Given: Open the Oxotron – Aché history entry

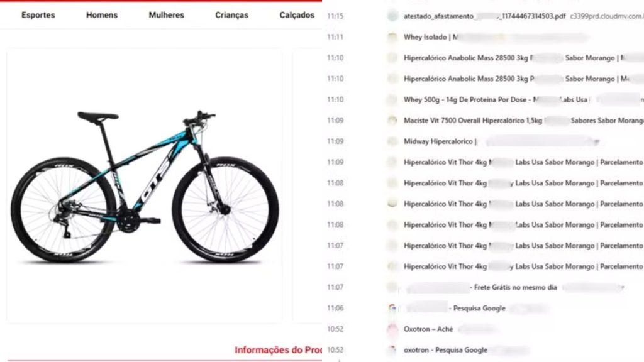Looking at the screenshot, I should (428, 329).
